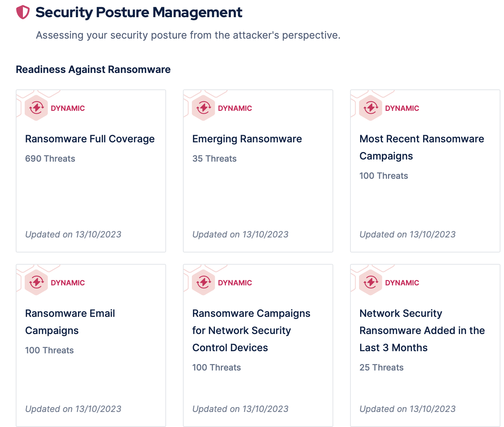The width and height of the screenshot is (504, 427).
Task: Click the dynamic icon on Emerging Ransomware card
Action: pyautogui.click(x=203, y=108)
